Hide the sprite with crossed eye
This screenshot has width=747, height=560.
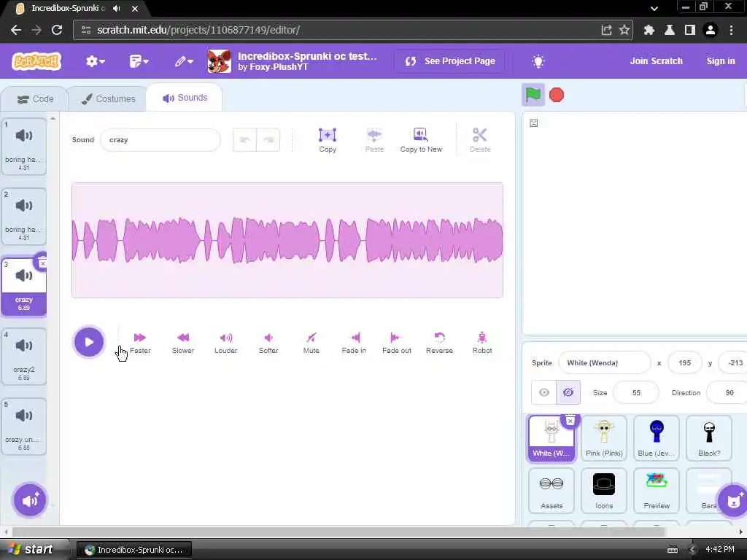pyautogui.click(x=568, y=392)
